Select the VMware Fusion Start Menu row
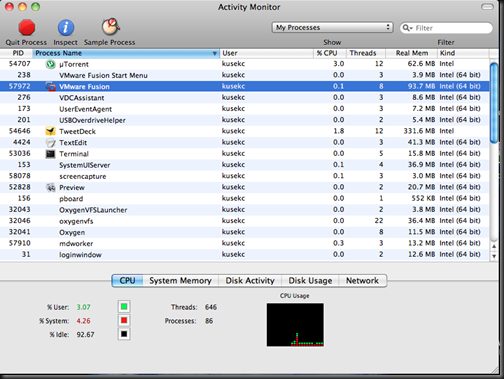Screen dimensions: 504x379 coord(245,75)
